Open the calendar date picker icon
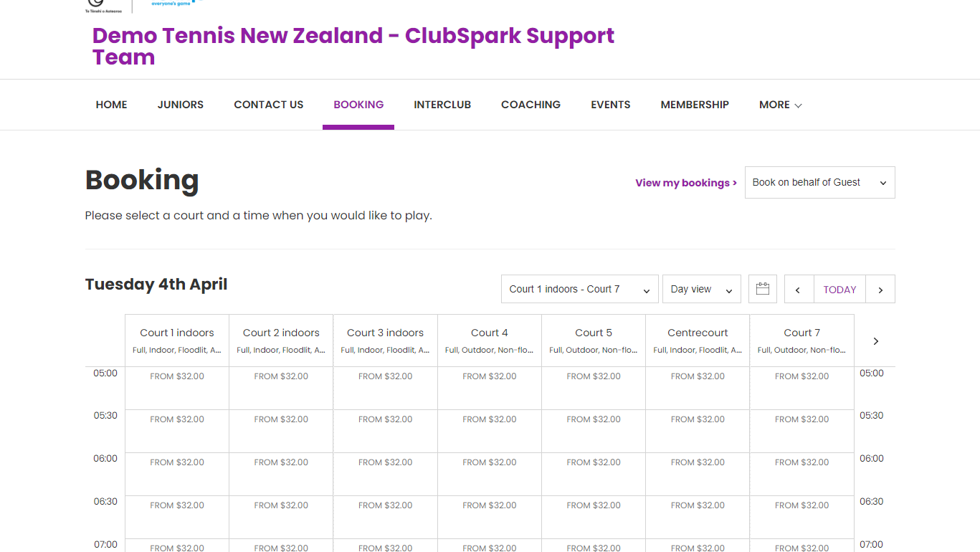The height and width of the screenshot is (552, 980). pos(762,289)
